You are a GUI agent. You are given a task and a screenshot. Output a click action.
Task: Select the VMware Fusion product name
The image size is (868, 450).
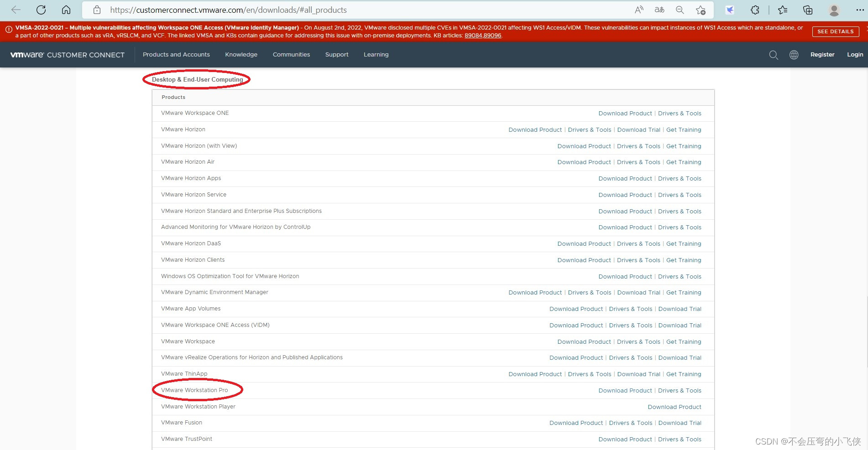coord(182,422)
